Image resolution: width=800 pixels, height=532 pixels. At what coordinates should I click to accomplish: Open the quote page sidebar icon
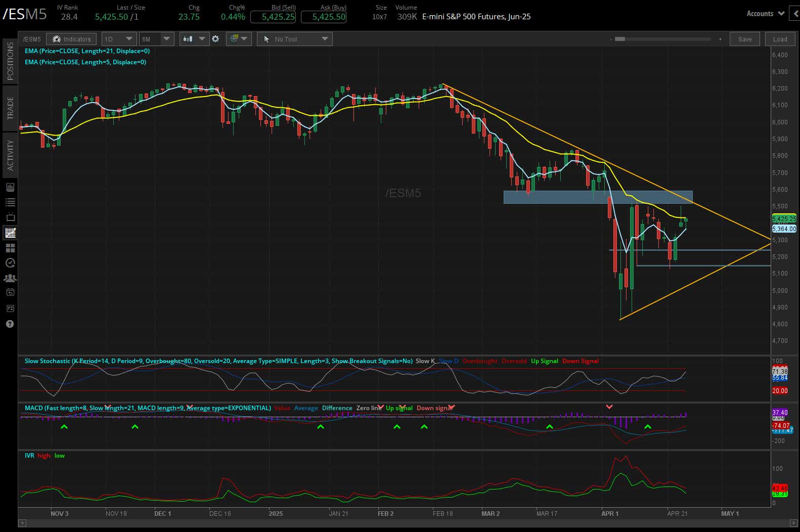[x=10, y=187]
